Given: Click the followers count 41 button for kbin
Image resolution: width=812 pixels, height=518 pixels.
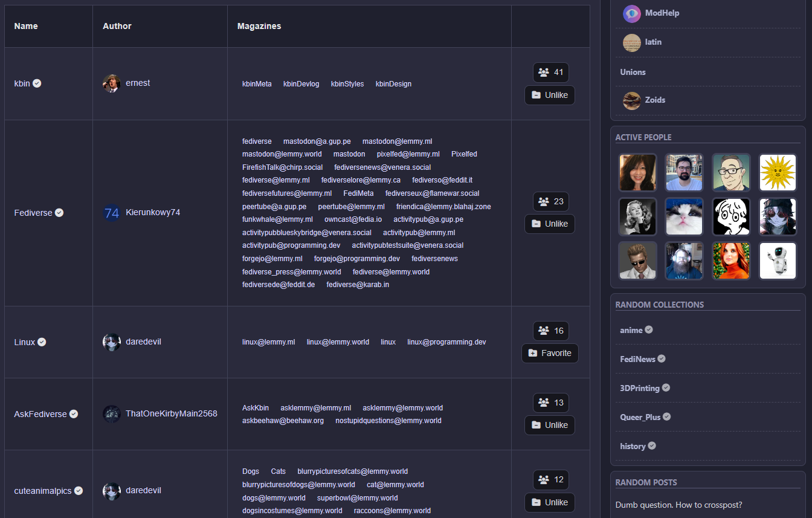Looking at the screenshot, I should coord(551,73).
